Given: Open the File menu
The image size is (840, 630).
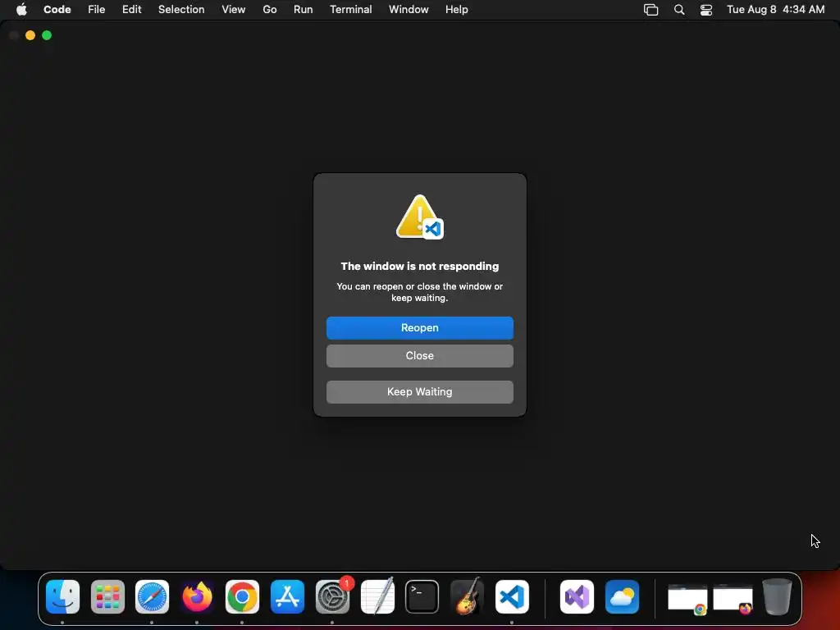Looking at the screenshot, I should (97, 10).
